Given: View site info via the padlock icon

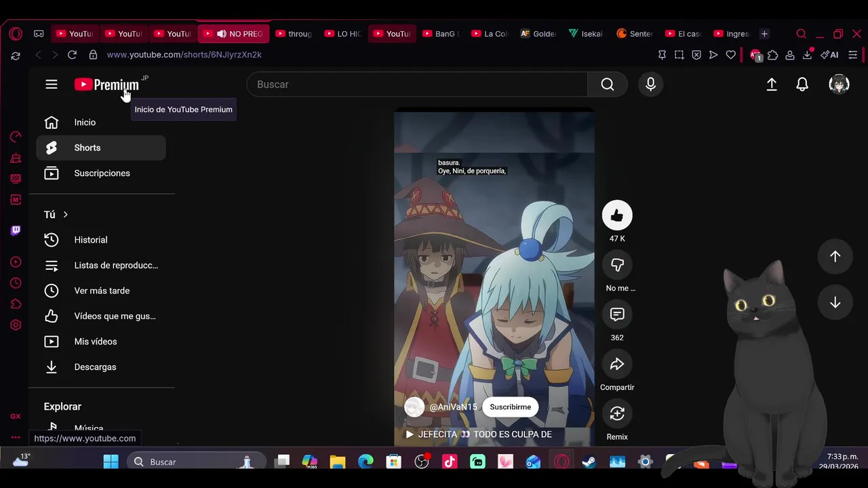Looking at the screenshot, I should point(93,55).
